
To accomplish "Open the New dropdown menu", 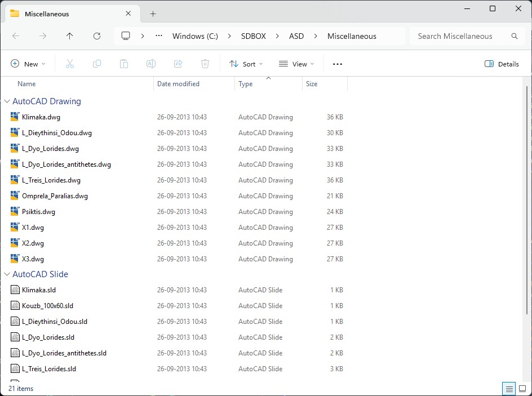I will pos(28,64).
